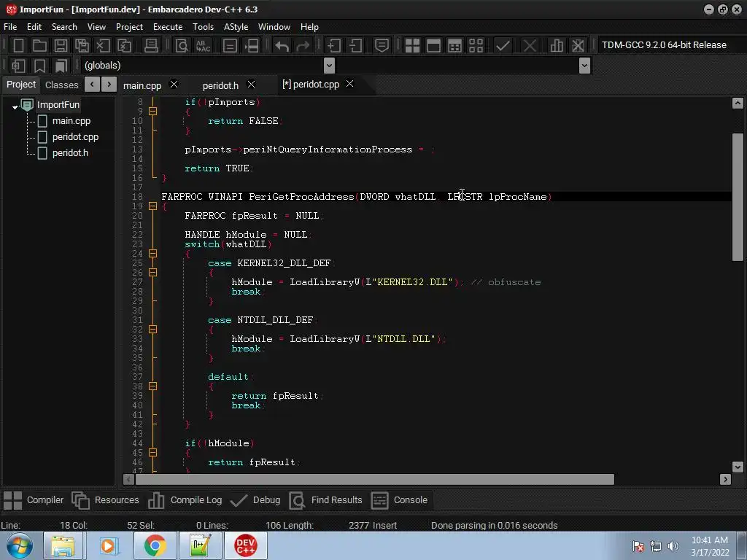Collapse default block fold at line 38

pos(153,386)
